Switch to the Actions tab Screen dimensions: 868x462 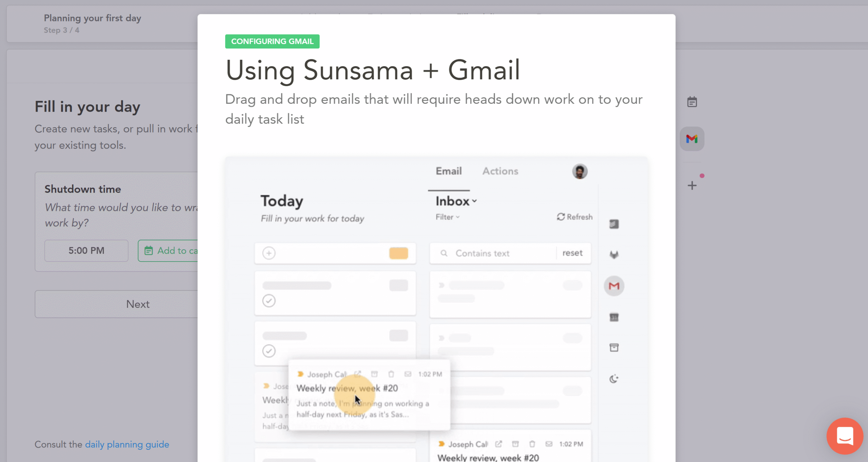click(x=500, y=171)
